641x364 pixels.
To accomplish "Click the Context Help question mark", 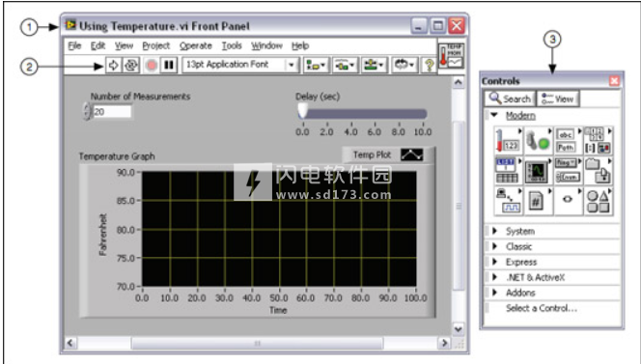I will [x=429, y=65].
